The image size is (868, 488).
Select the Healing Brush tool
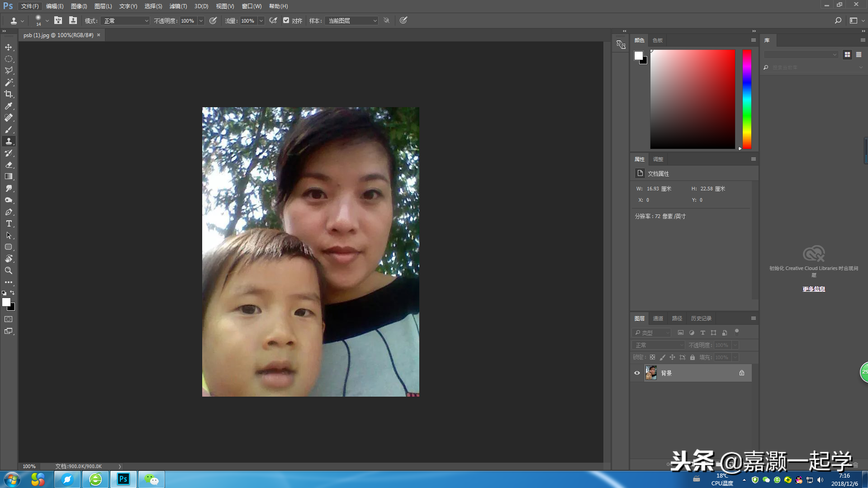tap(9, 118)
